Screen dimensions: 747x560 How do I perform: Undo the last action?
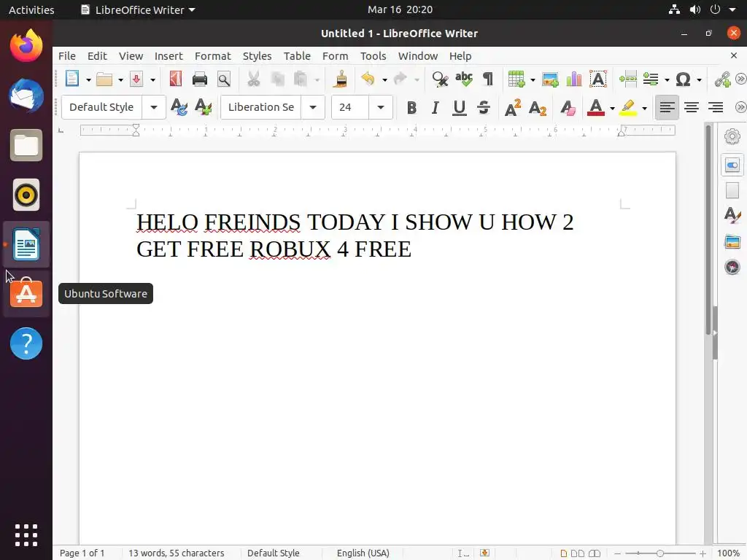(x=368, y=79)
